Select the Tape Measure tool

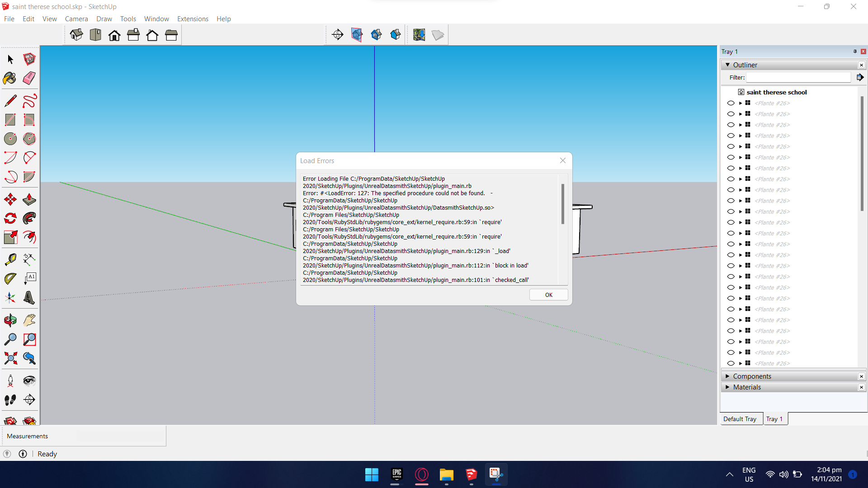pos(10,259)
